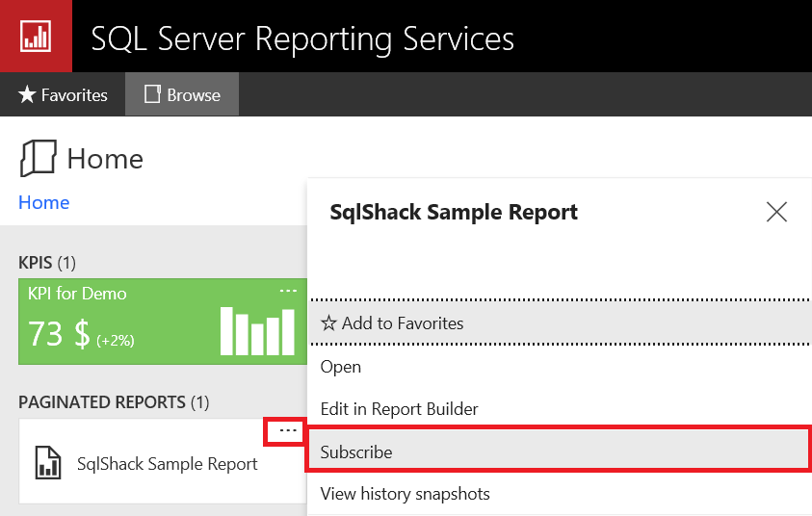Open the SqlShack Sample Report tile by name
Image resolution: width=812 pixels, height=516 pixels.
168,464
